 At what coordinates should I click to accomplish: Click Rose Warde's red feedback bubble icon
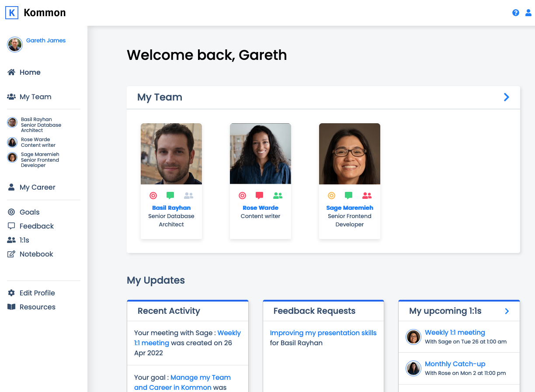pos(260,195)
